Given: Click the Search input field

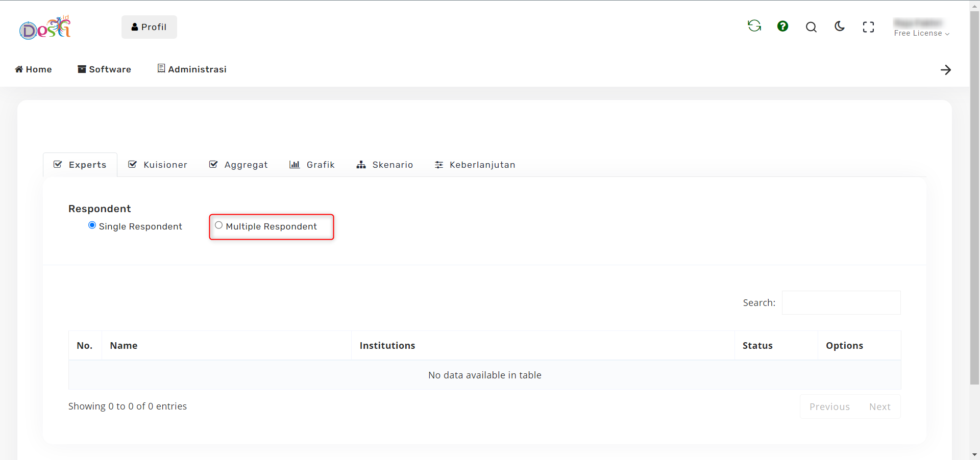Looking at the screenshot, I should [x=841, y=303].
